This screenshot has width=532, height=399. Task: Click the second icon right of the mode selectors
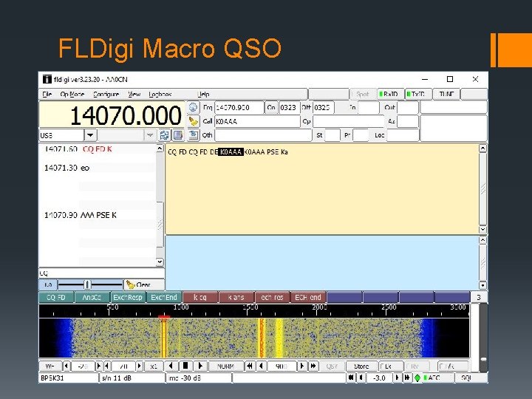178,135
